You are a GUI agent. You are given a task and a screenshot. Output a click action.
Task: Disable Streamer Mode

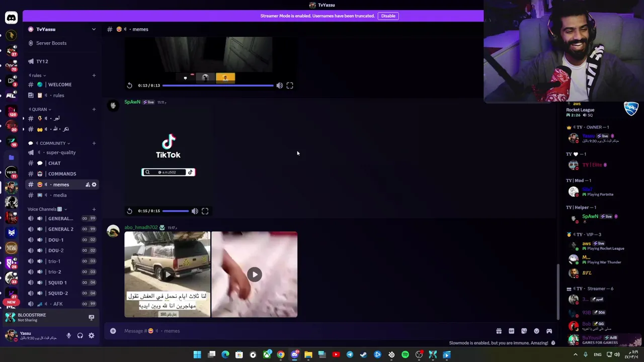point(388,16)
